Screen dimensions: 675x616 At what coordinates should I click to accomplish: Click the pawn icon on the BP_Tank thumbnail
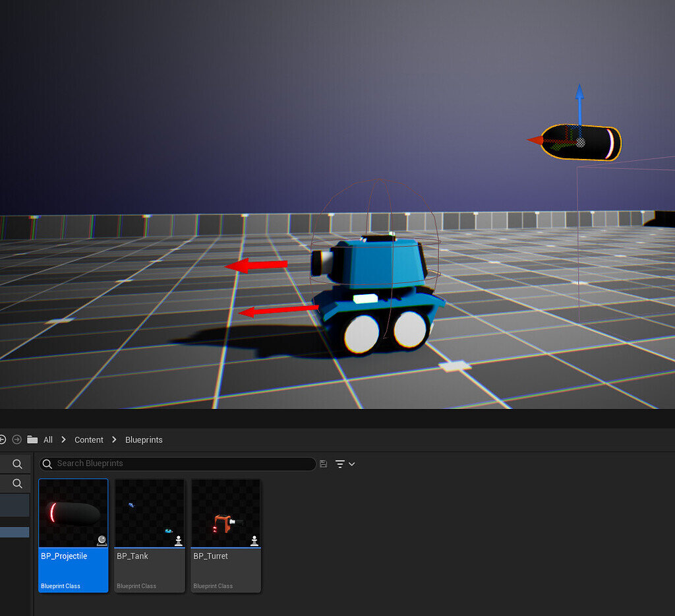[x=177, y=540]
